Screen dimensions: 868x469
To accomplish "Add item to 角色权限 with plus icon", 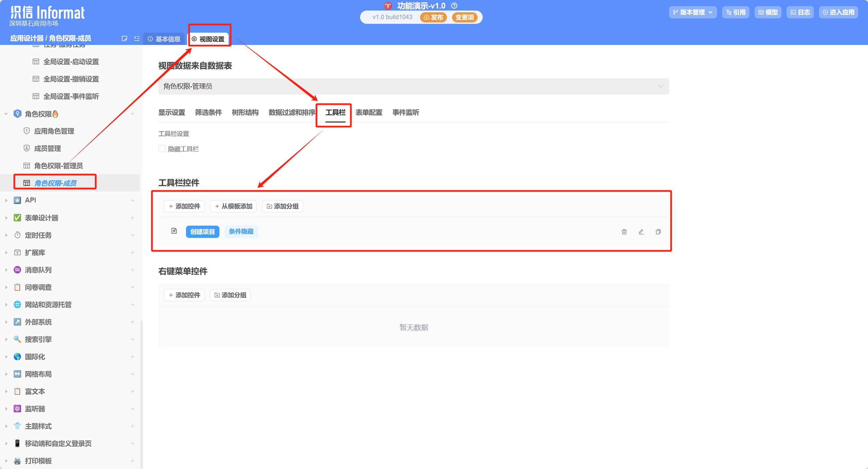I will click(x=133, y=114).
